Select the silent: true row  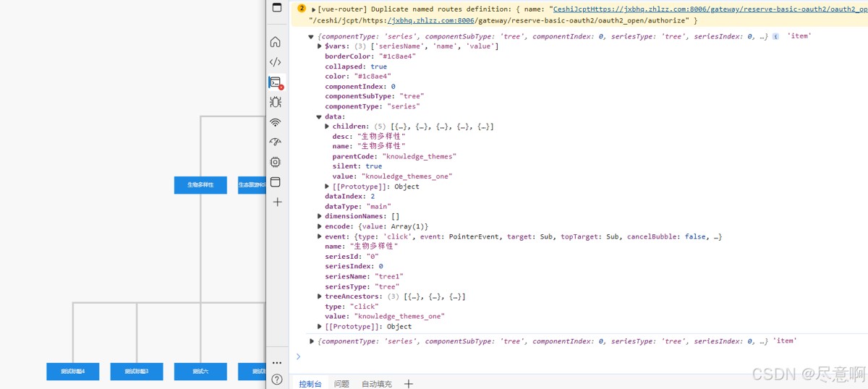point(357,166)
